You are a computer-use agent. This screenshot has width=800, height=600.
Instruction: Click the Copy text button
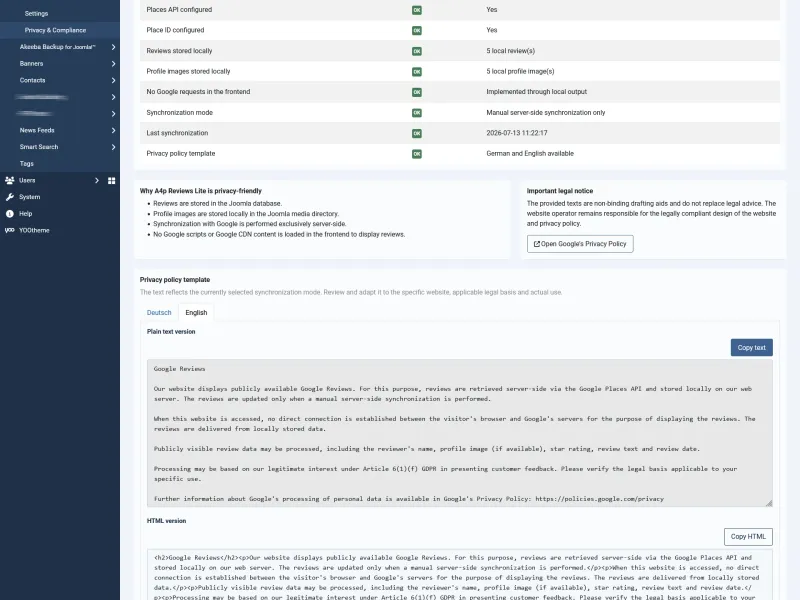pos(752,347)
